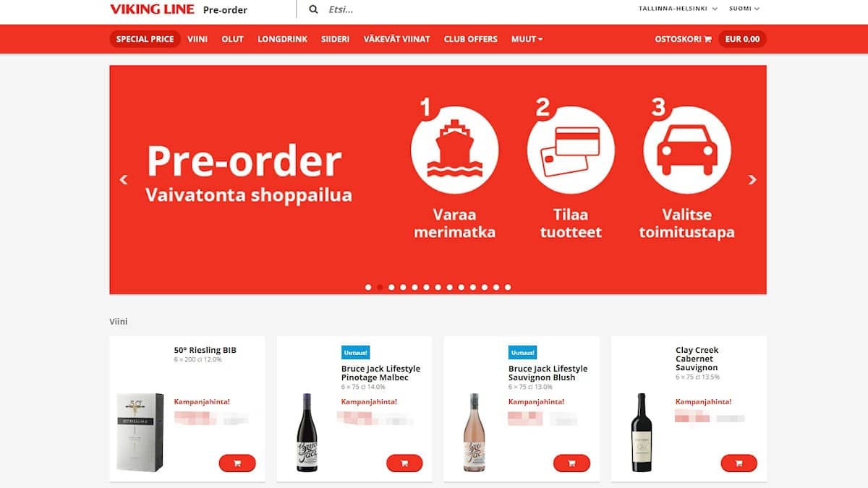Add Bruce Jack Pinotage Malbec to cart
Viewport: 868px width, 488px height.
coord(404,463)
